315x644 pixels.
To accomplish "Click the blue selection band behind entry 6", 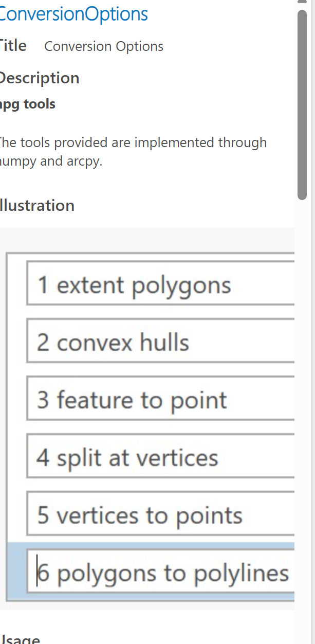I will (18, 572).
